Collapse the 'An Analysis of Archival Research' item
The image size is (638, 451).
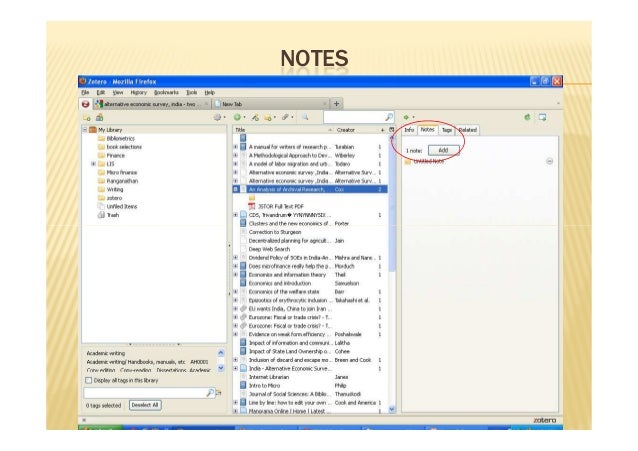(236, 189)
